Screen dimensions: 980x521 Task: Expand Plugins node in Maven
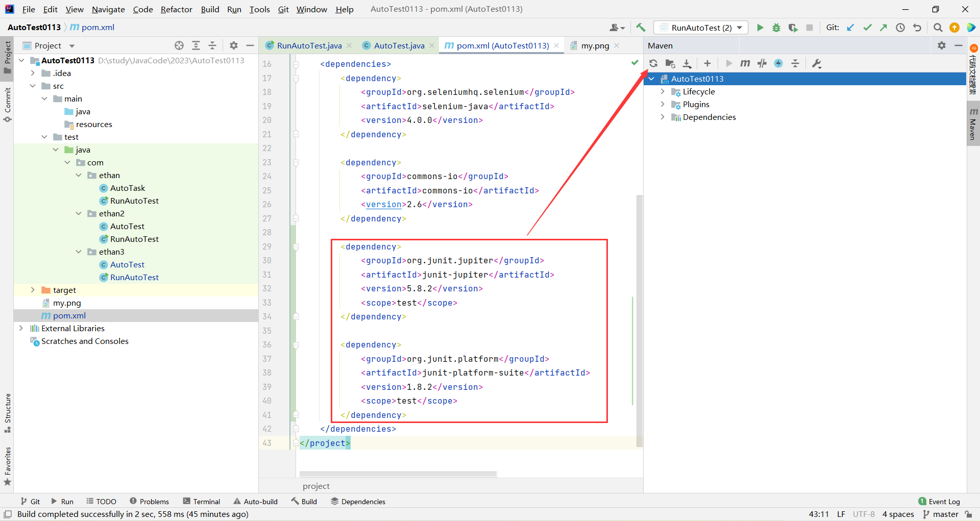[663, 104]
